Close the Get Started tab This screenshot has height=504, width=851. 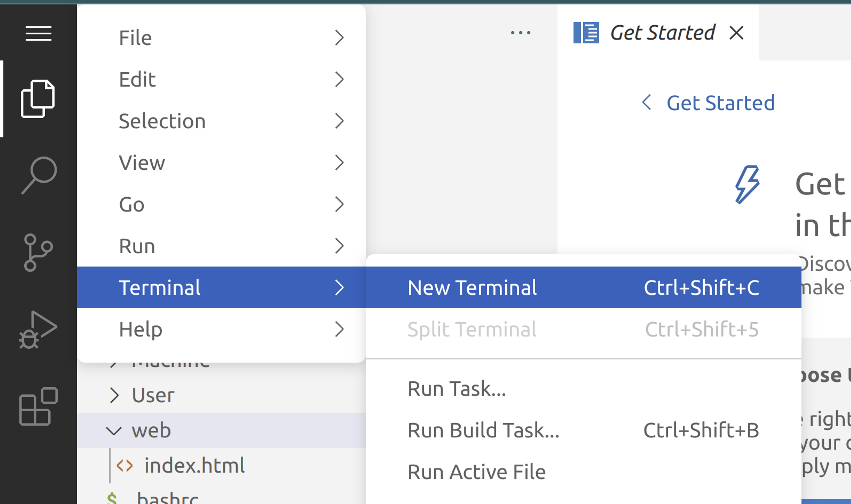pos(736,33)
